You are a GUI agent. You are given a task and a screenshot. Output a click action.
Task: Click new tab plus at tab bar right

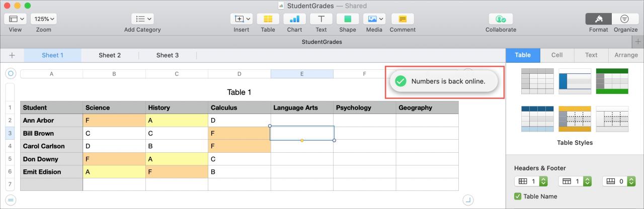click(x=638, y=42)
